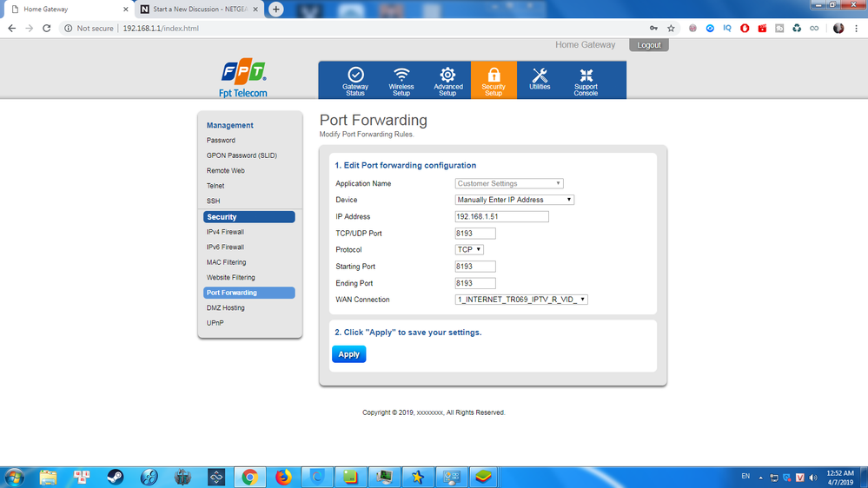Image resolution: width=868 pixels, height=488 pixels.
Task: Open the Telnet settings page
Action: tap(215, 186)
